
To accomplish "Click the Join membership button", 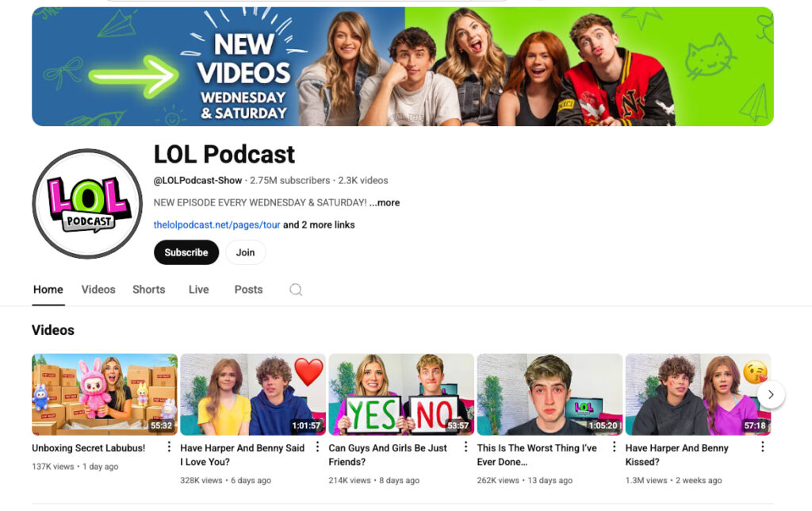I will point(245,252).
